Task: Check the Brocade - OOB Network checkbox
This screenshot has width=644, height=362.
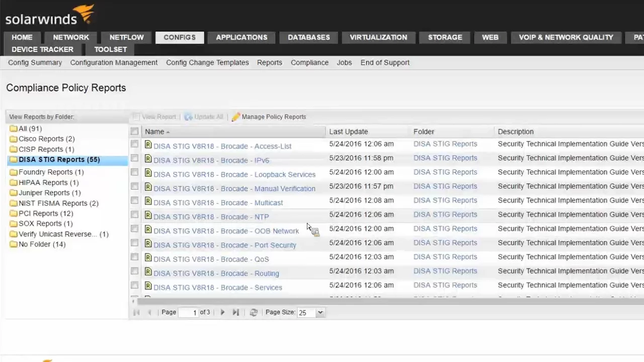Action: [134, 228]
